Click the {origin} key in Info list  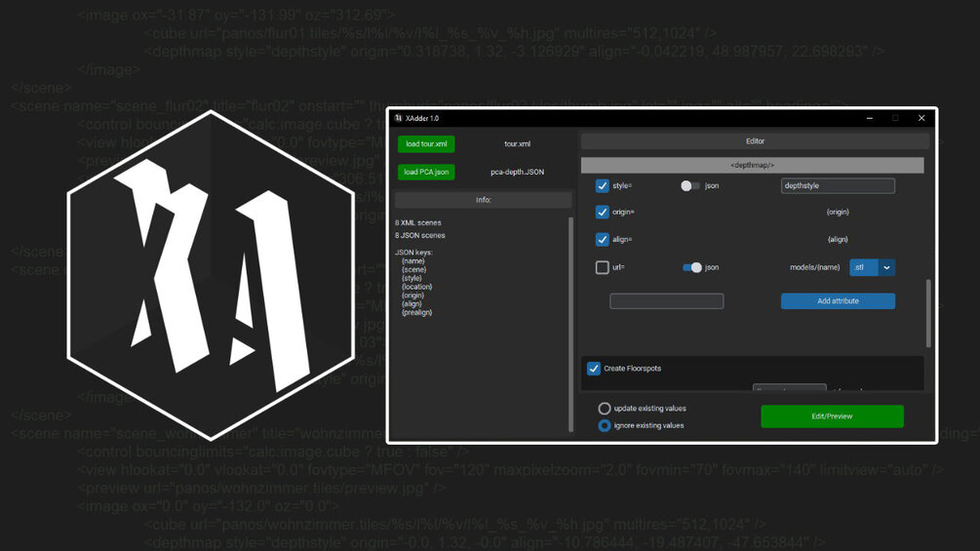pyautogui.click(x=413, y=295)
